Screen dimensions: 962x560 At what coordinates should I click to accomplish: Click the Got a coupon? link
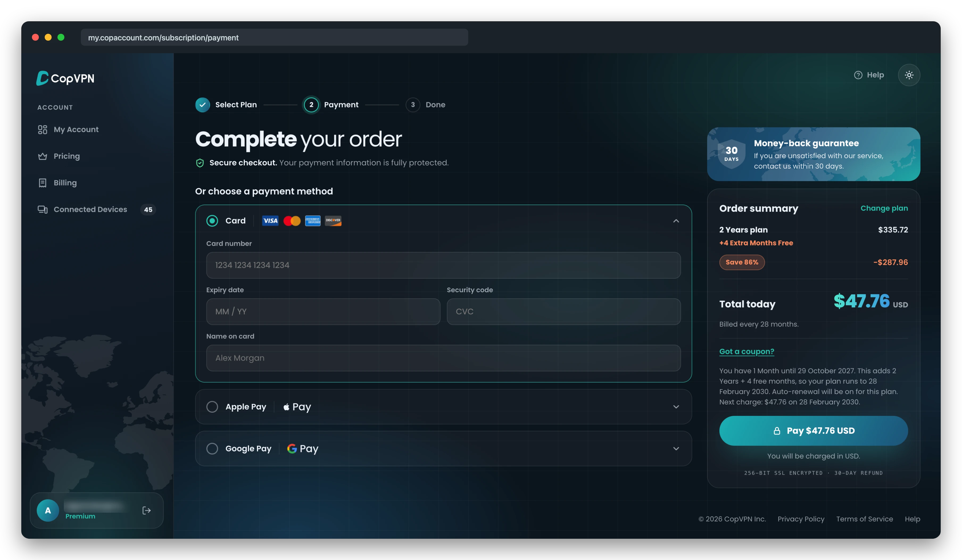click(x=747, y=351)
